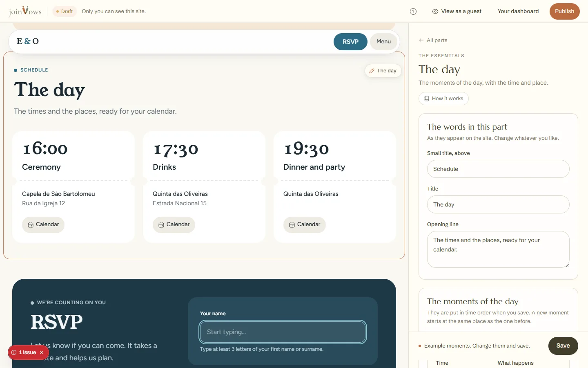The width and height of the screenshot is (588, 368).
Task: Click The day edit pencil chip
Action: (383, 71)
